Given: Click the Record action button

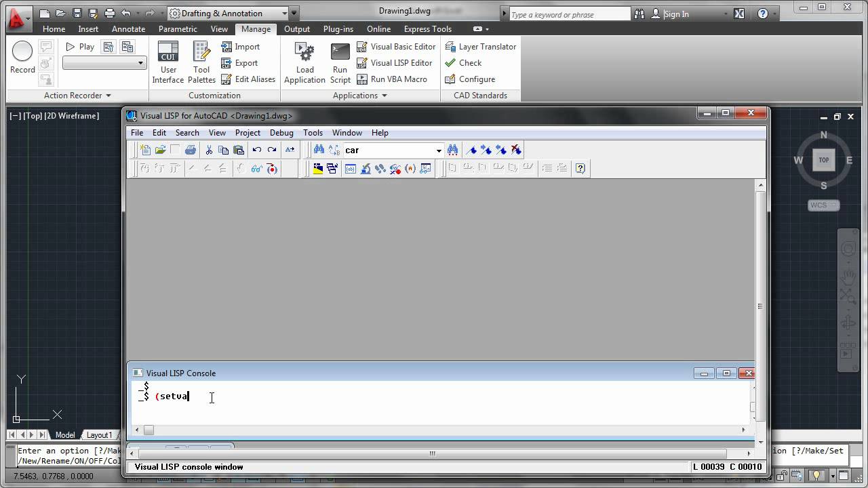Looking at the screenshot, I should click(x=22, y=58).
